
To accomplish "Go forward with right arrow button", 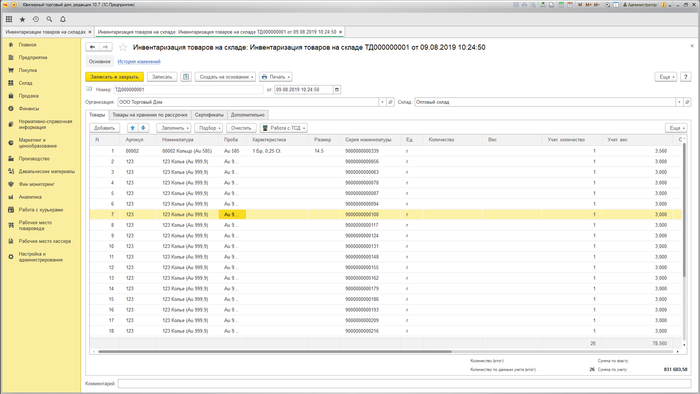I will point(105,47).
